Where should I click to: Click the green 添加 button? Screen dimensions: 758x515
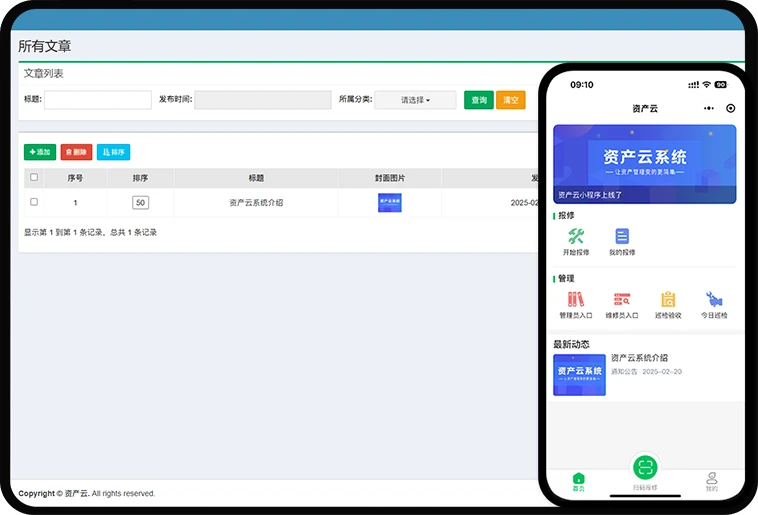pyautogui.click(x=40, y=152)
